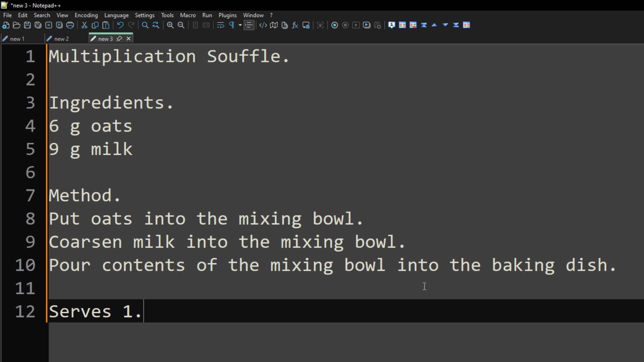
Task: Close the new 3 tab
Action: pos(128,39)
